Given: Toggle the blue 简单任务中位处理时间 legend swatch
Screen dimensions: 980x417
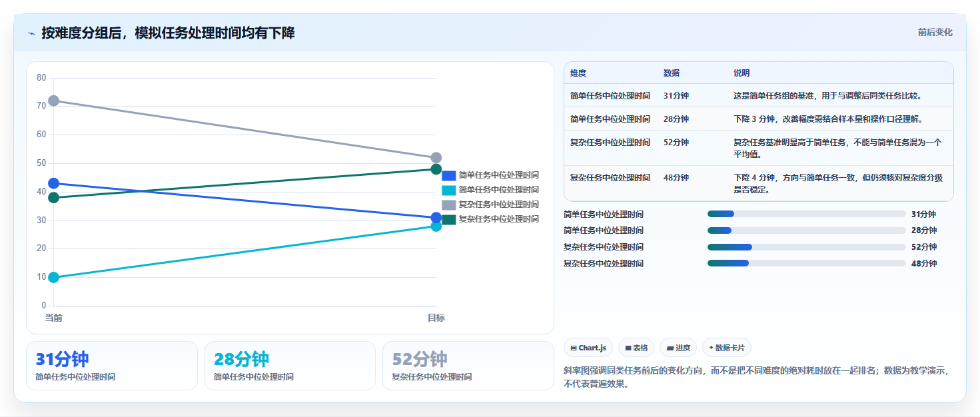Looking at the screenshot, I should (x=449, y=175).
